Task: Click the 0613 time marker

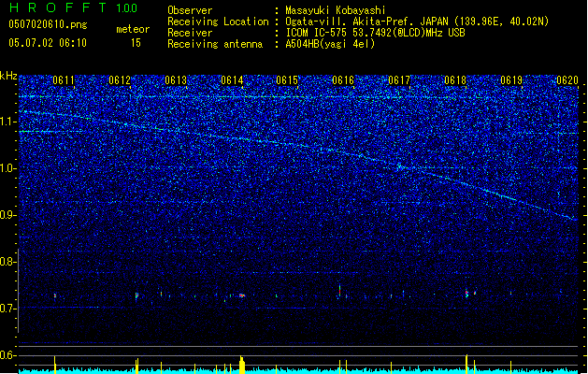Action: tap(176, 79)
